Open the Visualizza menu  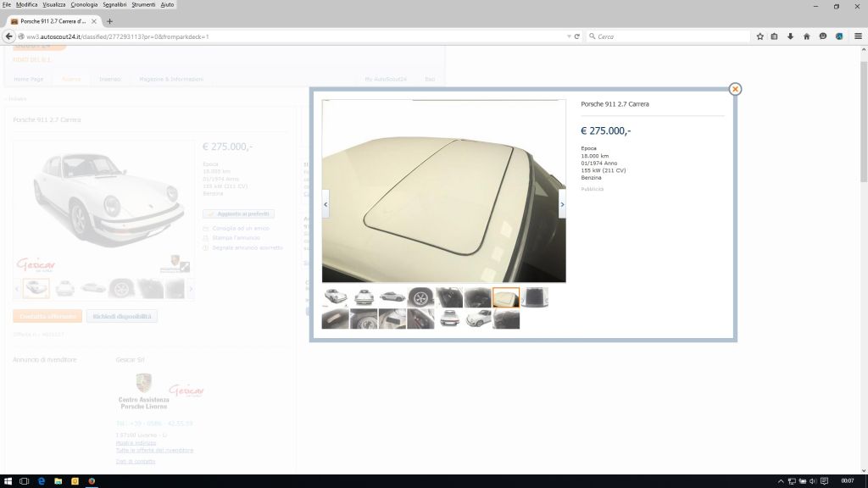coord(53,4)
